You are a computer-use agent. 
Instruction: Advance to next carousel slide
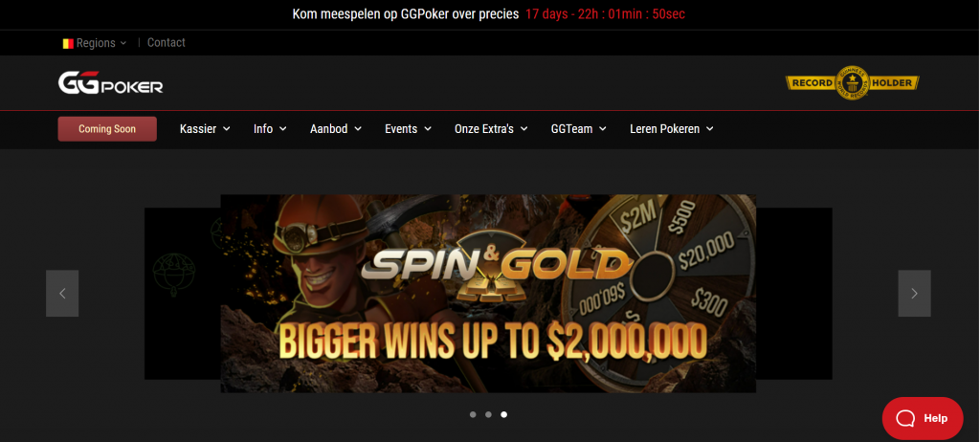914,293
